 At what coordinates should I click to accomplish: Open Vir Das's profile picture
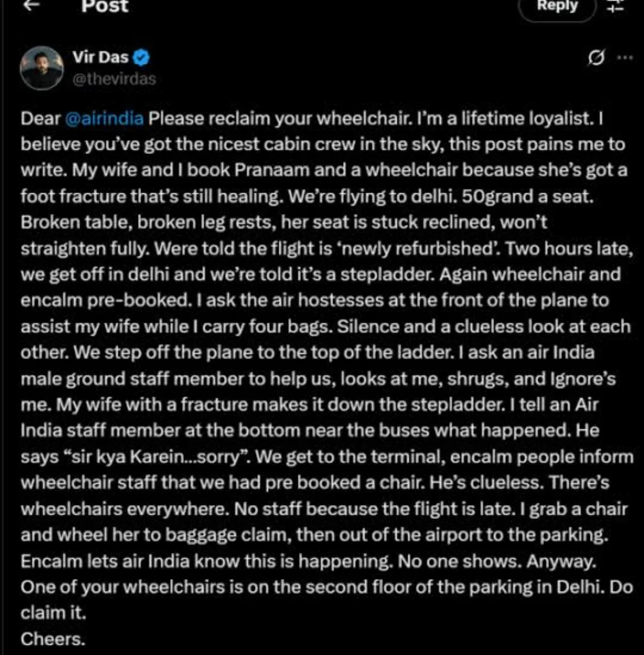(x=42, y=68)
